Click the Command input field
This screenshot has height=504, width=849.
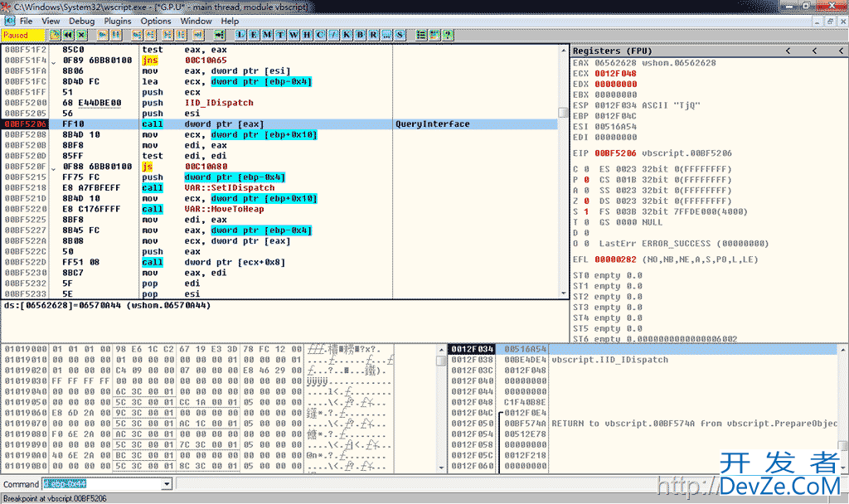pos(102,484)
